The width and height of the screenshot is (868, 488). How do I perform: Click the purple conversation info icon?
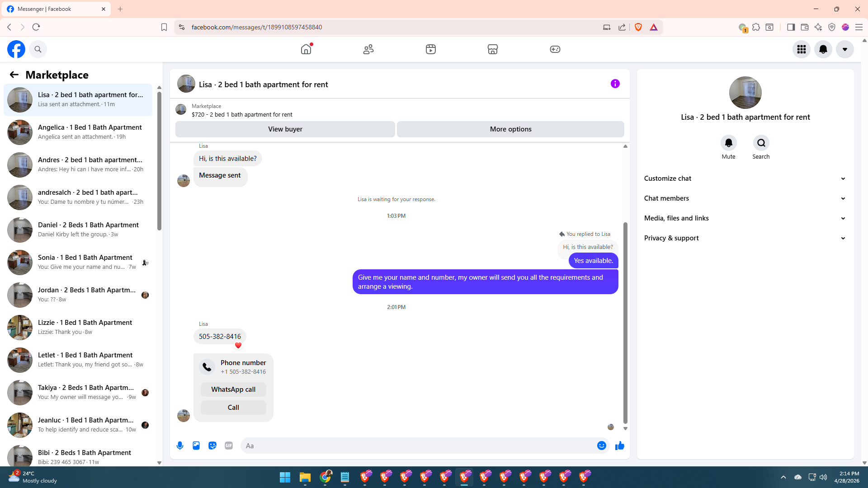point(615,84)
